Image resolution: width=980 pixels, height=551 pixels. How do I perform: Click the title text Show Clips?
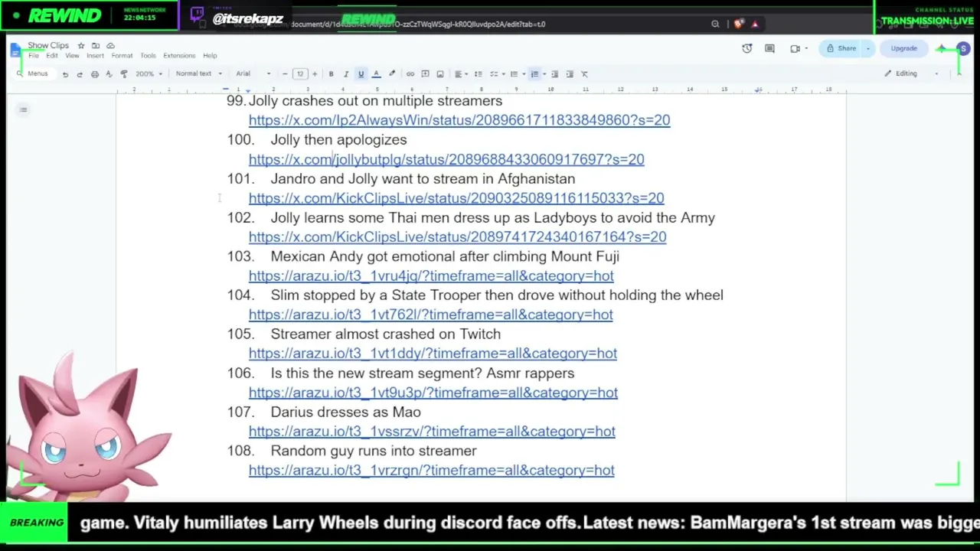pyautogui.click(x=48, y=46)
